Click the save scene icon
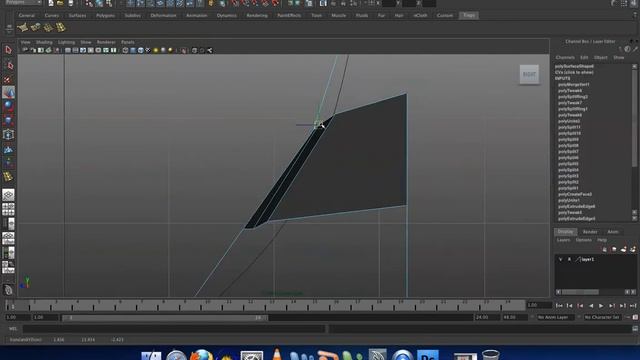 [70, 3]
